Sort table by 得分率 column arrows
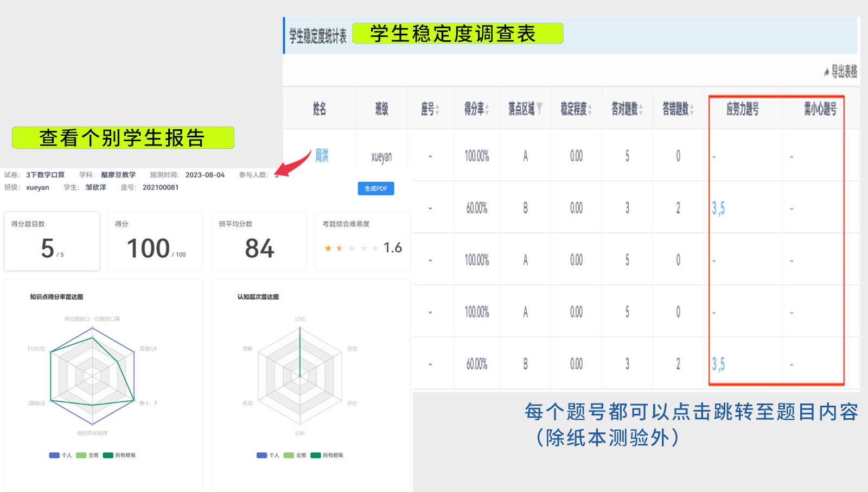The height and width of the screenshot is (492, 868). pyautogui.click(x=487, y=110)
